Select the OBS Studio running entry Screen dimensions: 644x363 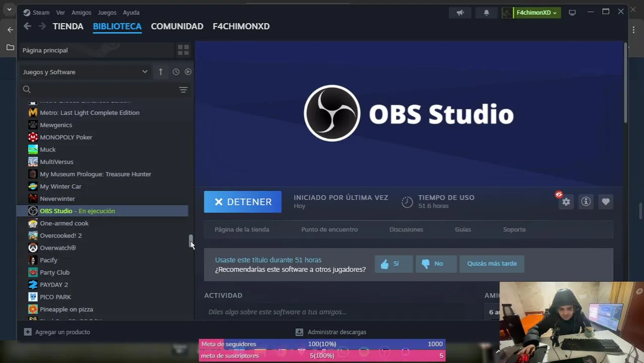tap(103, 211)
